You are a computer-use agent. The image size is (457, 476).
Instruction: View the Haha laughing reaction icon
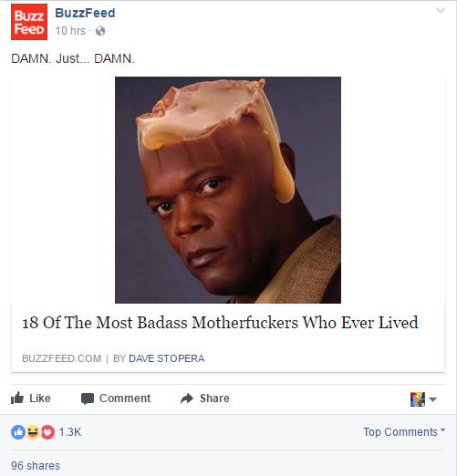coord(33,432)
